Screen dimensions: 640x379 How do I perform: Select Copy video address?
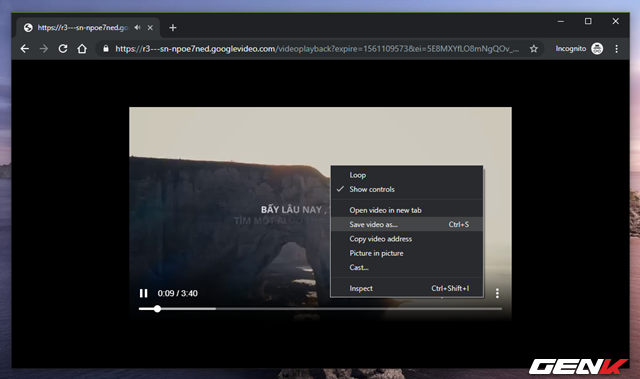pyautogui.click(x=407, y=239)
